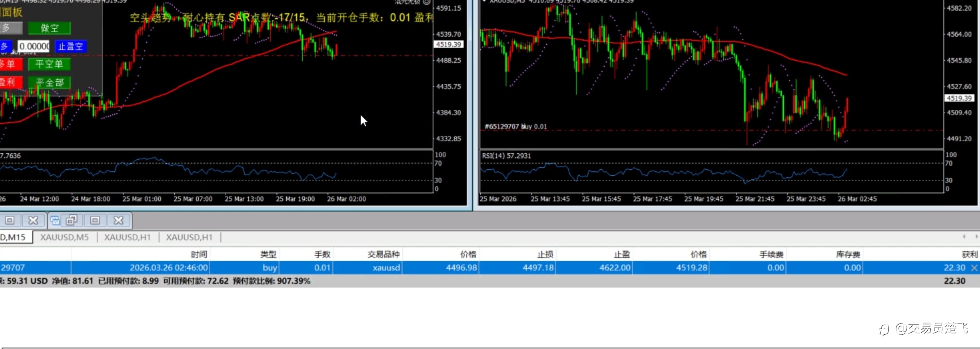
Task: Switch to the XAUUSD,M5 chart tab
Action: point(64,237)
